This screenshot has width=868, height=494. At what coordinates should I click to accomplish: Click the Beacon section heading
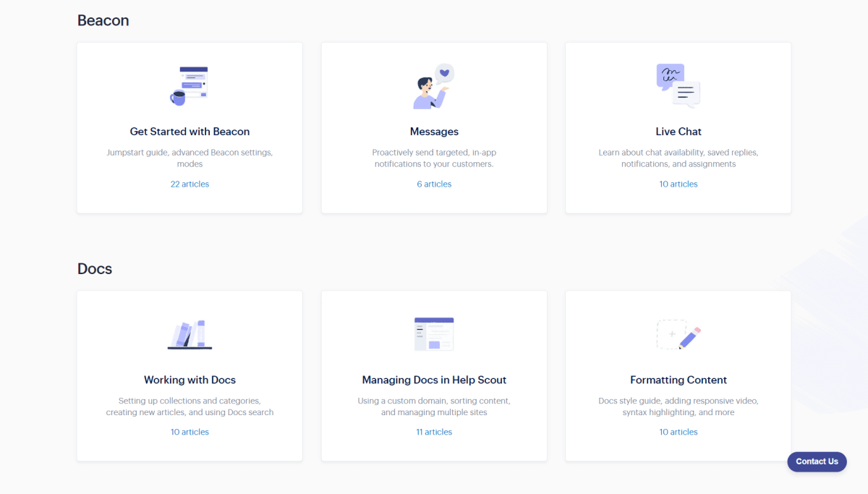click(103, 20)
